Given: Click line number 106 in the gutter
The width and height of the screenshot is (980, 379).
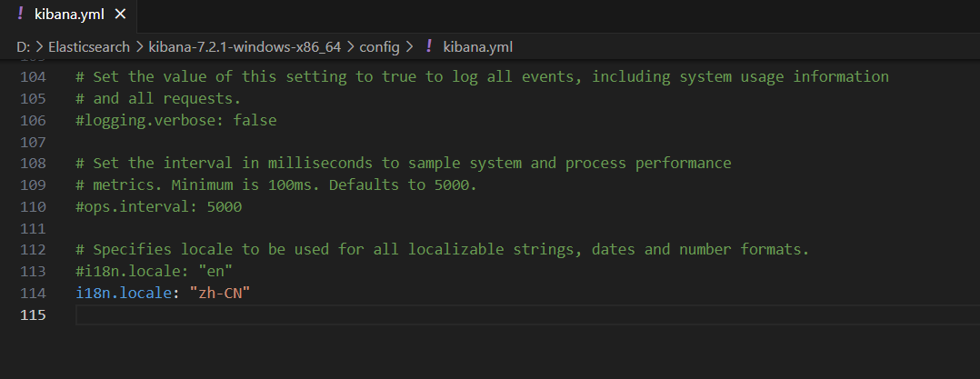Looking at the screenshot, I should coord(33,120).
